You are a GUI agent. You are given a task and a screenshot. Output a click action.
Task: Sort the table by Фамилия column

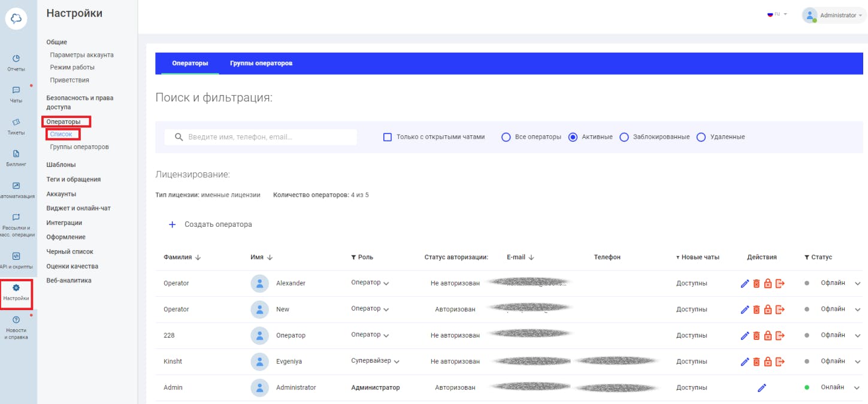(x=182, y=257)
